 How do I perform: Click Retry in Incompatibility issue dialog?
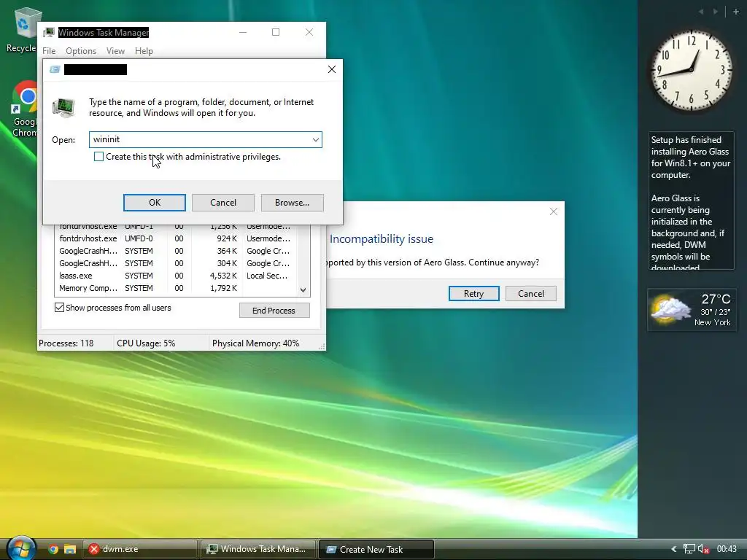pos(473,294)
